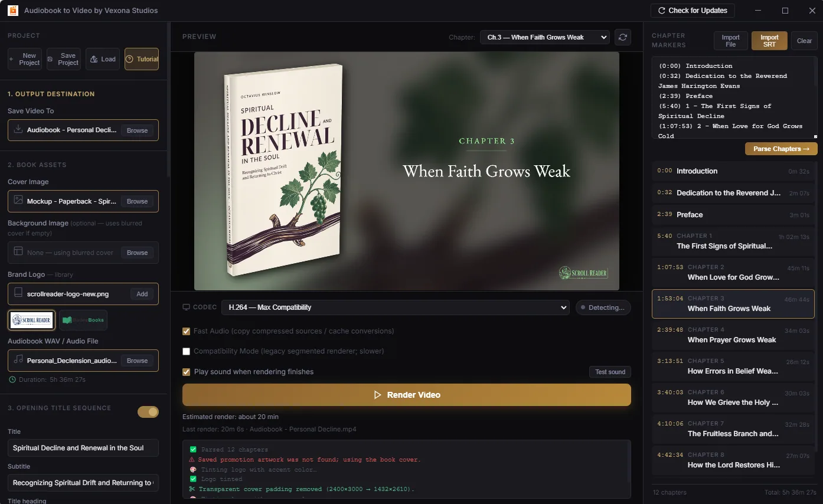
Task: Browse for Background Image
Action: pyautogui.click(x=137, y=253)
